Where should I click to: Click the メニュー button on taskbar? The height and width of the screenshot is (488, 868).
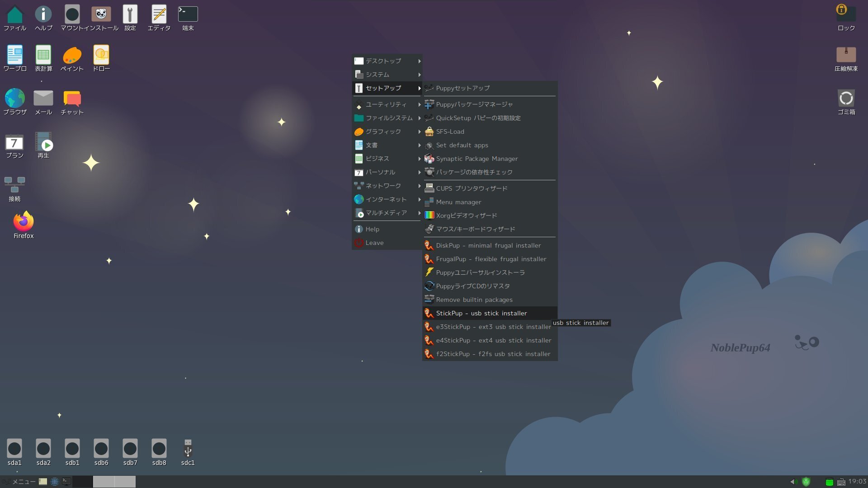pos(19,482)
